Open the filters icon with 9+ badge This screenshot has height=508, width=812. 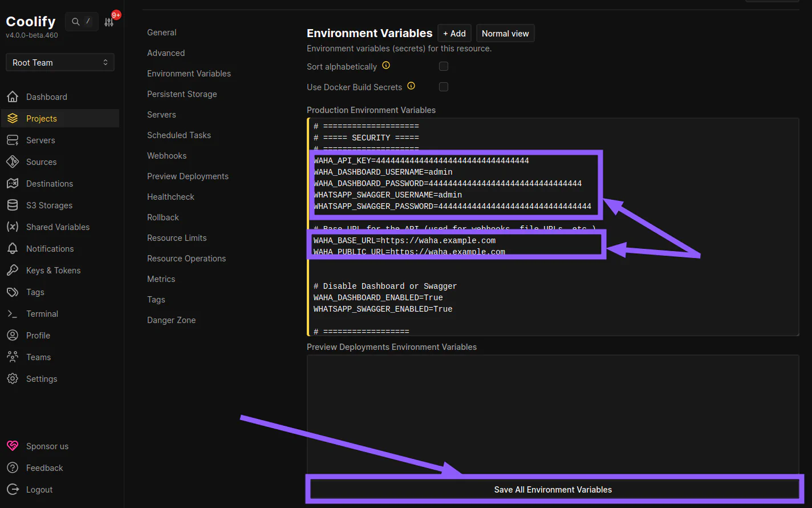coord(108,21)
